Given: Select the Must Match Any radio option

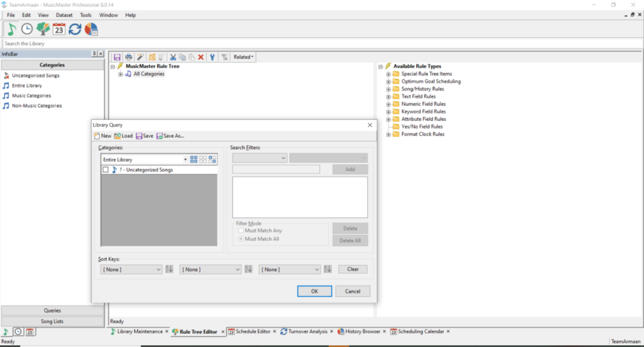Looking at the screenshot, I should (241, 231).
